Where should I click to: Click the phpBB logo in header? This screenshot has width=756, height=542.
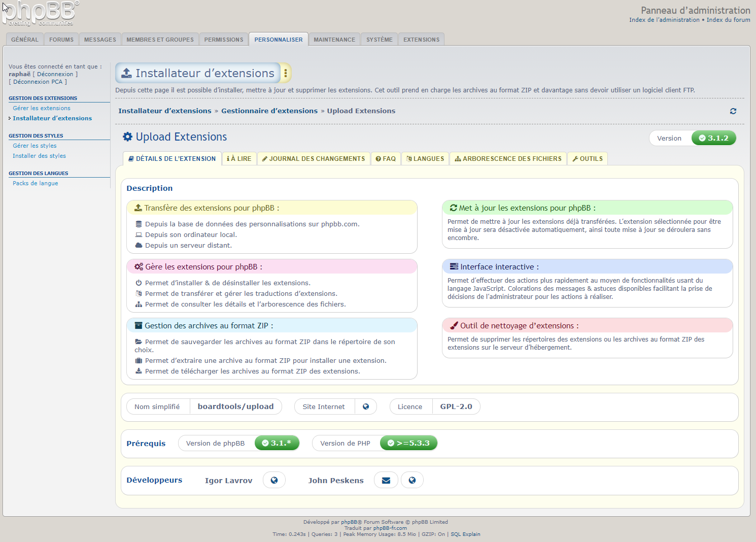[40, 14]
